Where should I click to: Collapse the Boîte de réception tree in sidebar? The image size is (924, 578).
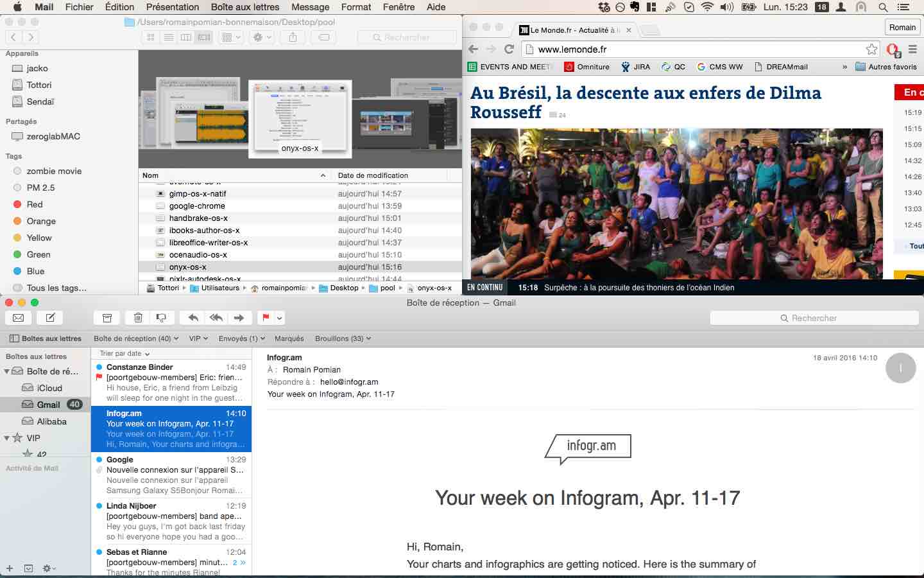click(7, 371)
